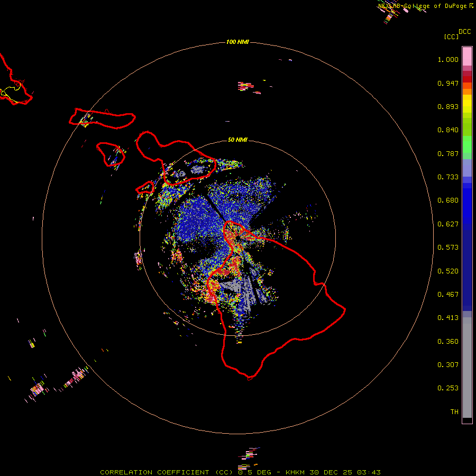
Task: Click the 30 DEC 25 date text
Action: [x=331, y=472]
